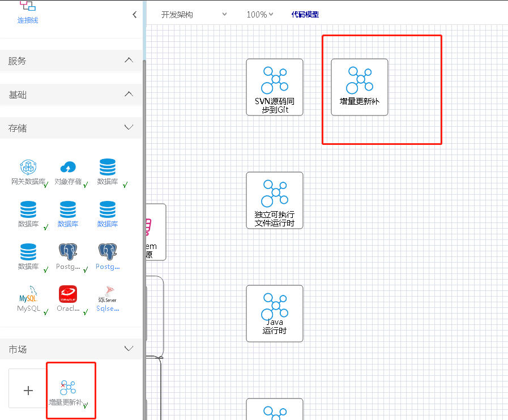Open the 100% zoom dropdown
This screenshot has height=420, width=508.
260,15
